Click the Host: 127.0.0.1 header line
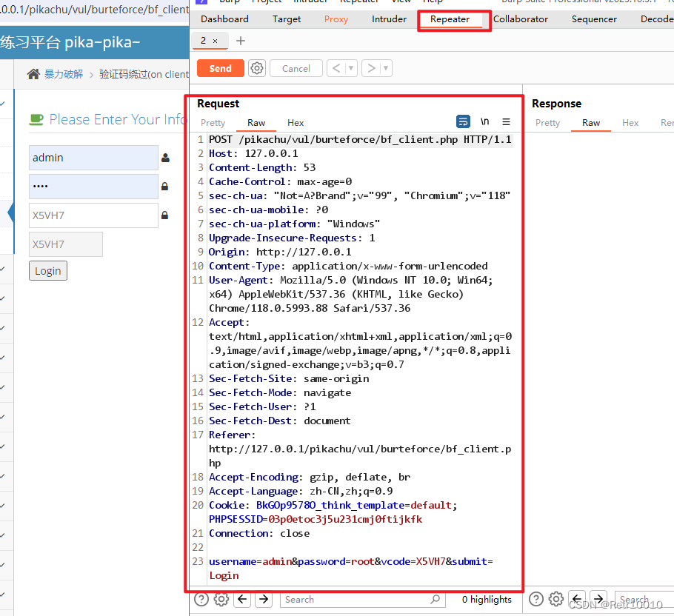Image resolution: width=674 pixels, height=616 pixels. (253, 153)
